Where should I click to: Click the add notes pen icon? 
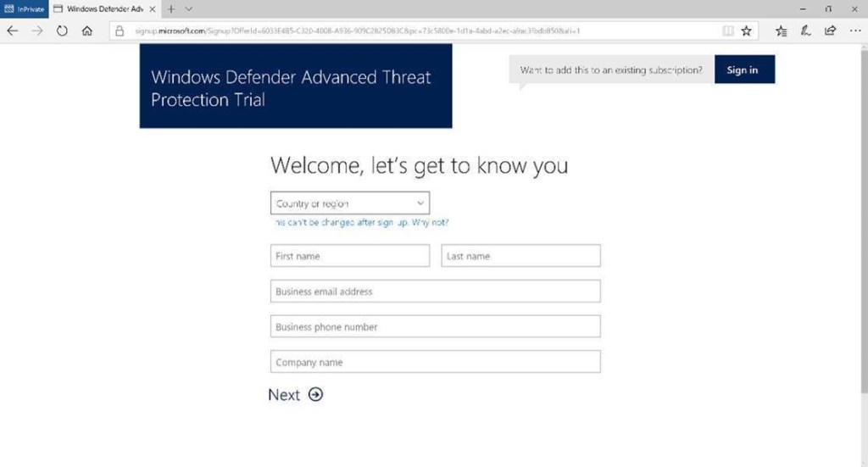tap(805, 31)
